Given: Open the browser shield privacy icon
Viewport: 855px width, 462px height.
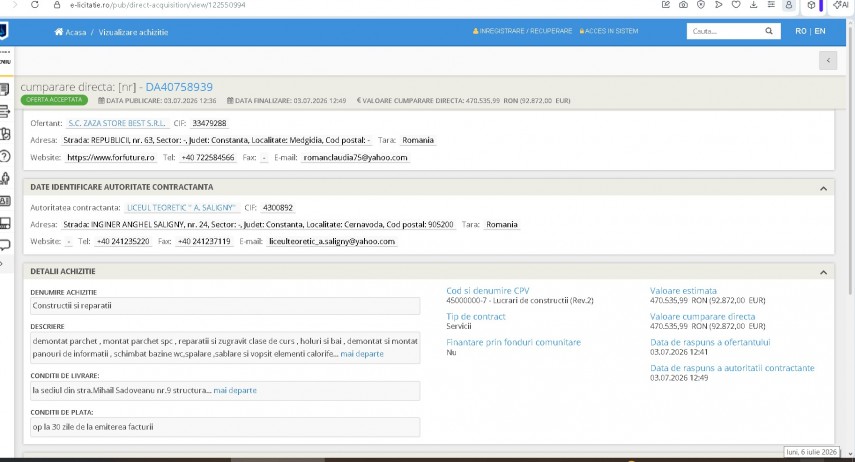Looking at the screenshot, I should pyautogui.click(x=701, y=5).
